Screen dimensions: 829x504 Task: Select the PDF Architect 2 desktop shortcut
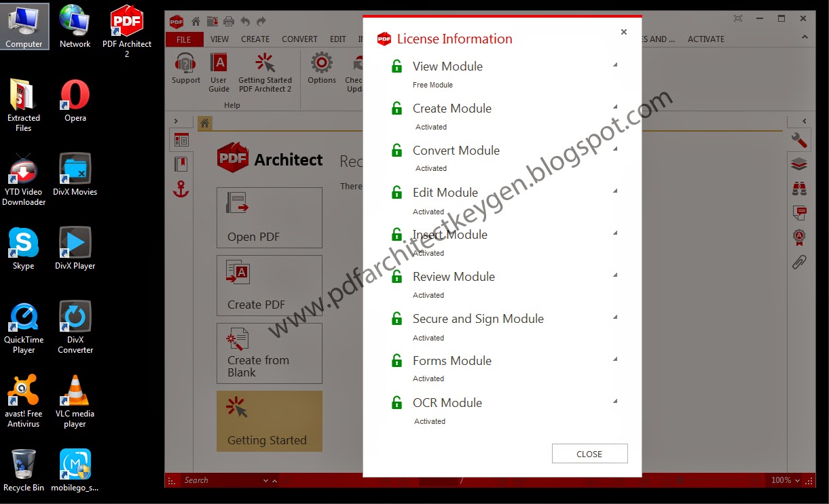(x=127, y=31)
